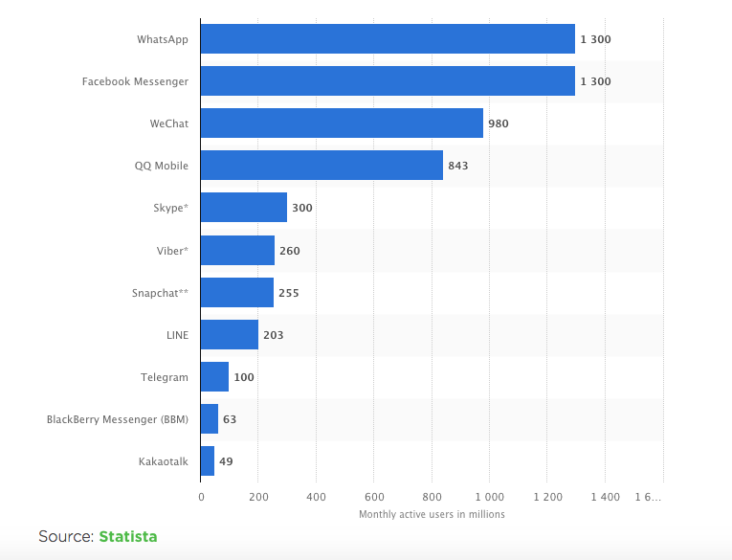Click the 1 200 tick on x-axis
This screenshot has width=732, height=560.
547,497
